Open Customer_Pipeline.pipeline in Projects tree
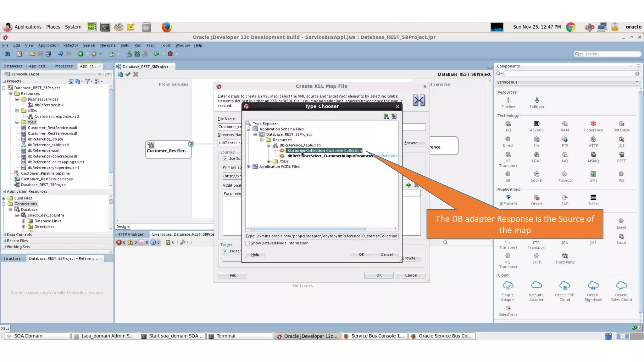The image size is (644, 362). point(45,173)
